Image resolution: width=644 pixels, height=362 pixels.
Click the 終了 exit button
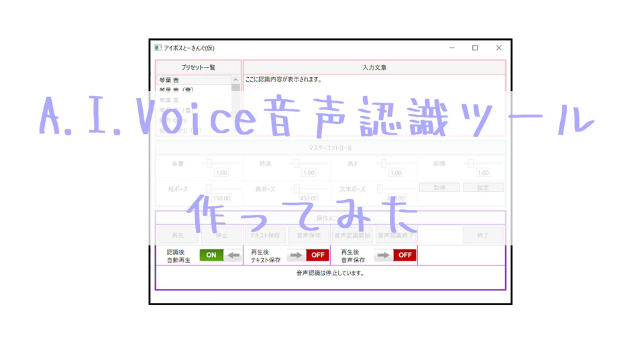point(483,235)
